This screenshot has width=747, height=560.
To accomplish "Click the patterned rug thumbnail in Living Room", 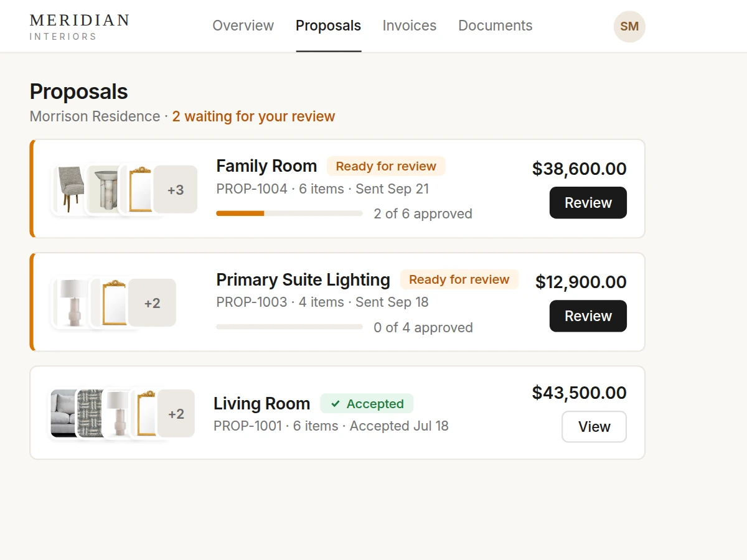I will (x=89, y=414).
